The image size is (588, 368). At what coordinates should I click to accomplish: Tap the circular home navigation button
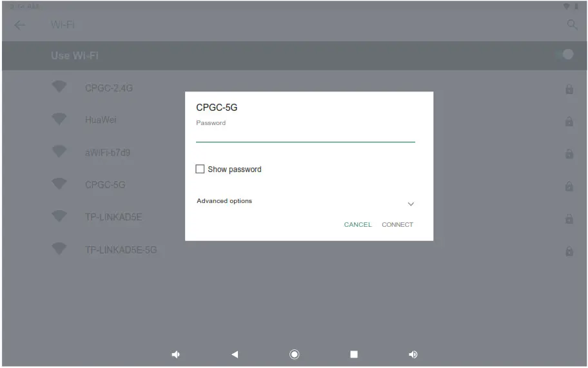pos(295,354)
